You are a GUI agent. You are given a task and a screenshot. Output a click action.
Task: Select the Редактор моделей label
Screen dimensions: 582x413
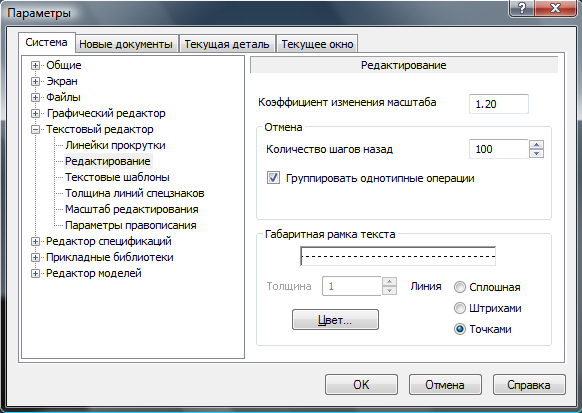[94, 273]
